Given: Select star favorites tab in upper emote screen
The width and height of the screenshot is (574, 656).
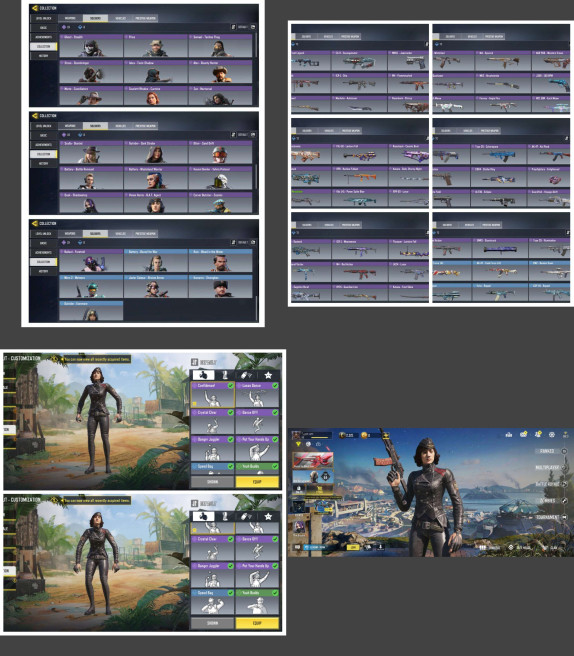Looking at the screenshot, I should (x=268, y=375).
